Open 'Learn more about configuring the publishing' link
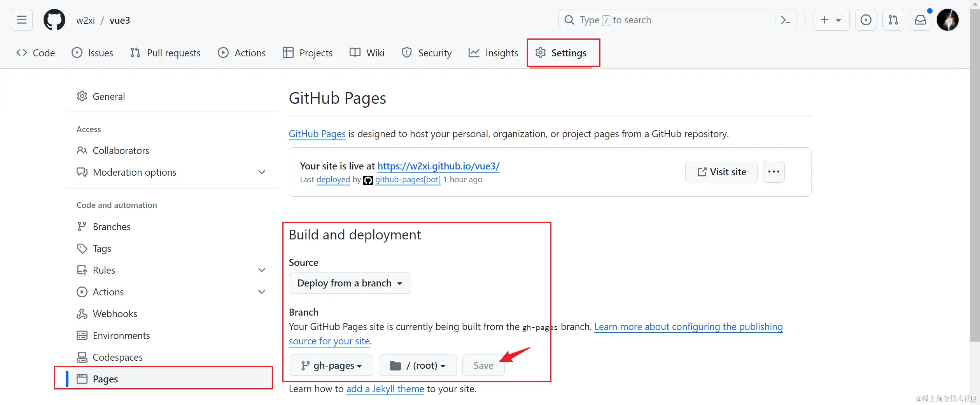 coord(688,327)
